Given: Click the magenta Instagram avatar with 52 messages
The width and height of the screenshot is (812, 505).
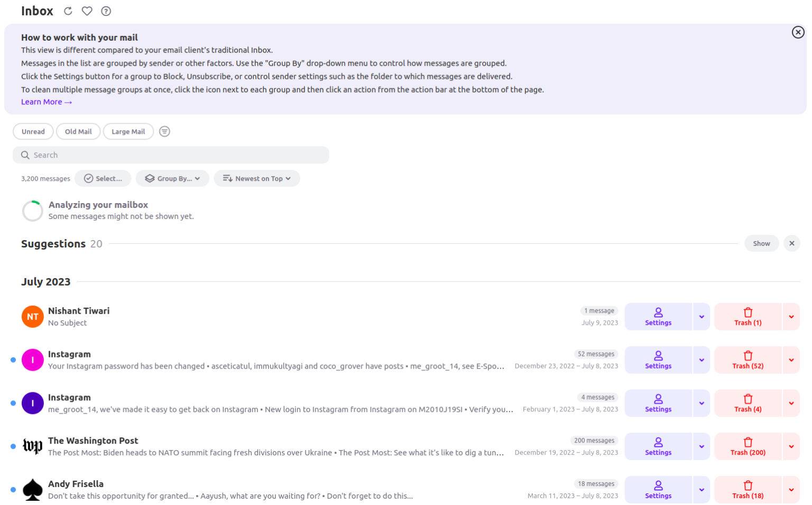Looking at the screenshot, I should pos(33,360).
